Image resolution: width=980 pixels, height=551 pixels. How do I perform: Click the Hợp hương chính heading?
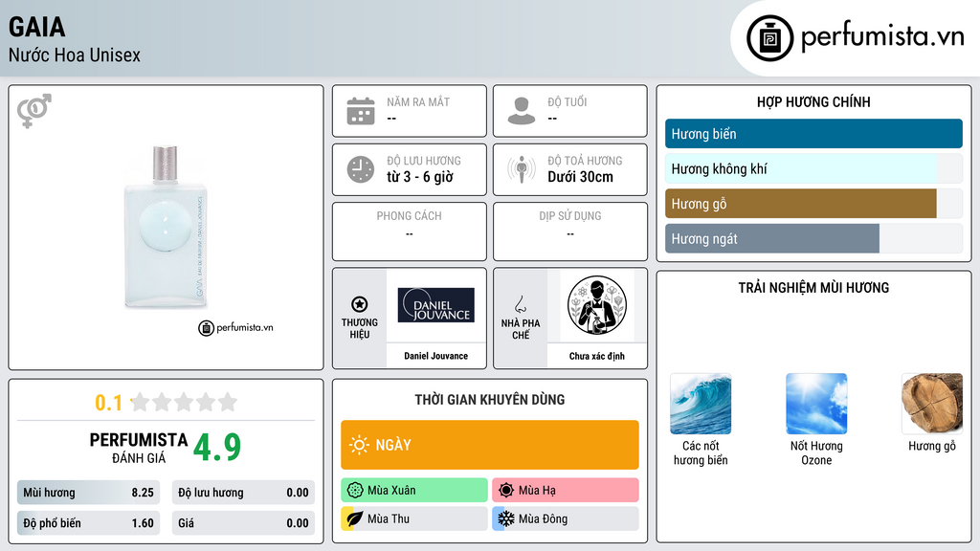(x=813, y=101)
